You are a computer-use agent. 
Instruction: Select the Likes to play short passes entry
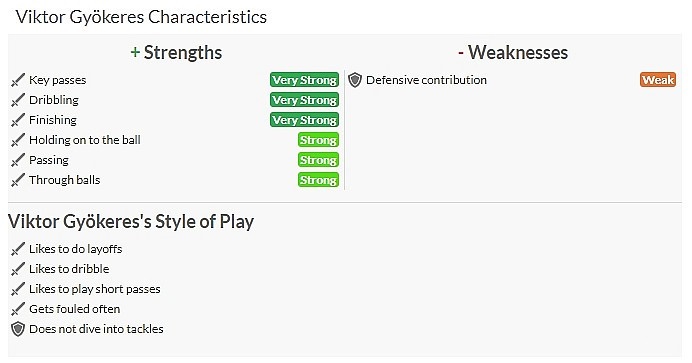click(94, 289)
